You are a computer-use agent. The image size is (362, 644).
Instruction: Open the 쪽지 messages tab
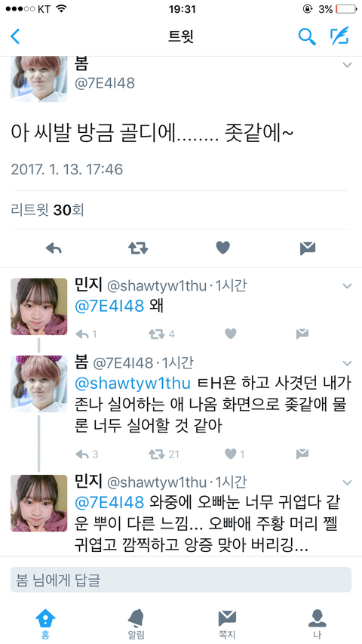coord(226,624)
